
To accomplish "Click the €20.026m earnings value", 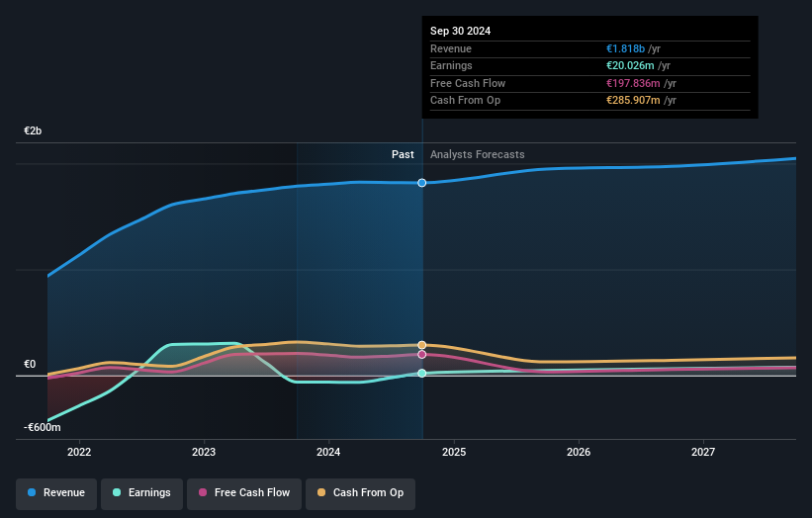I will tap(630, 65).
